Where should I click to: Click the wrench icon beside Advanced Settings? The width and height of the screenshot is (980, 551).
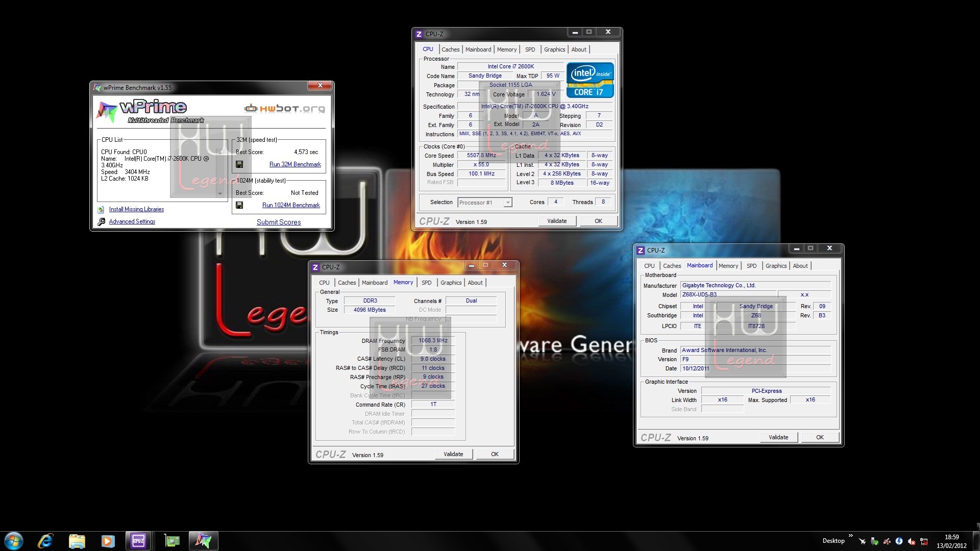(x=101, y=221)
